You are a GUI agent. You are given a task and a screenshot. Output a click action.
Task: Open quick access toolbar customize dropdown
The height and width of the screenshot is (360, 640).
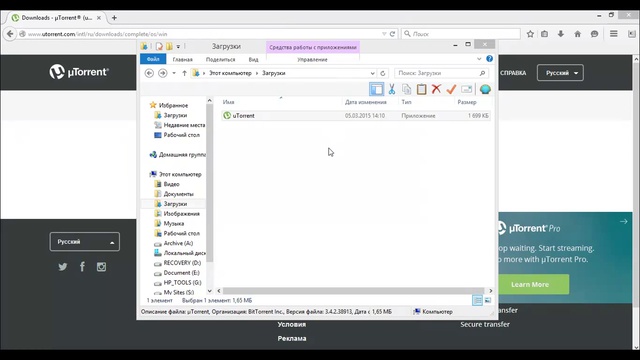178,47
